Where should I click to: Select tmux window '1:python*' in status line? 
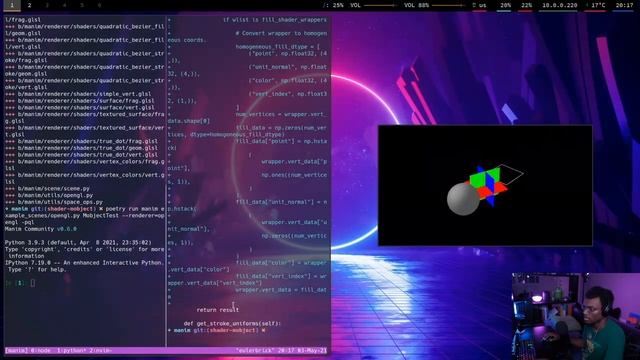(x=71, y=350)
